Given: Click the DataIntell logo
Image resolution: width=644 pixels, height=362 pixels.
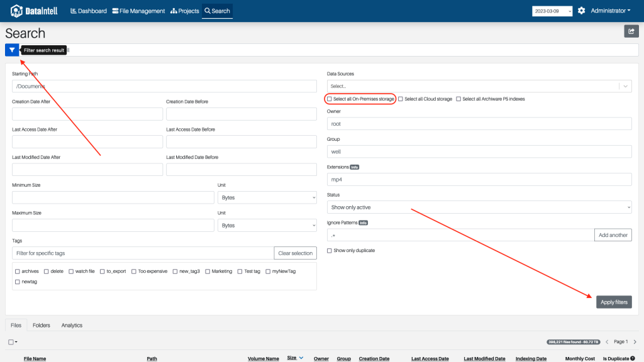Looking at the screenshot, I should pyautogui.click(x=34, y=11).
